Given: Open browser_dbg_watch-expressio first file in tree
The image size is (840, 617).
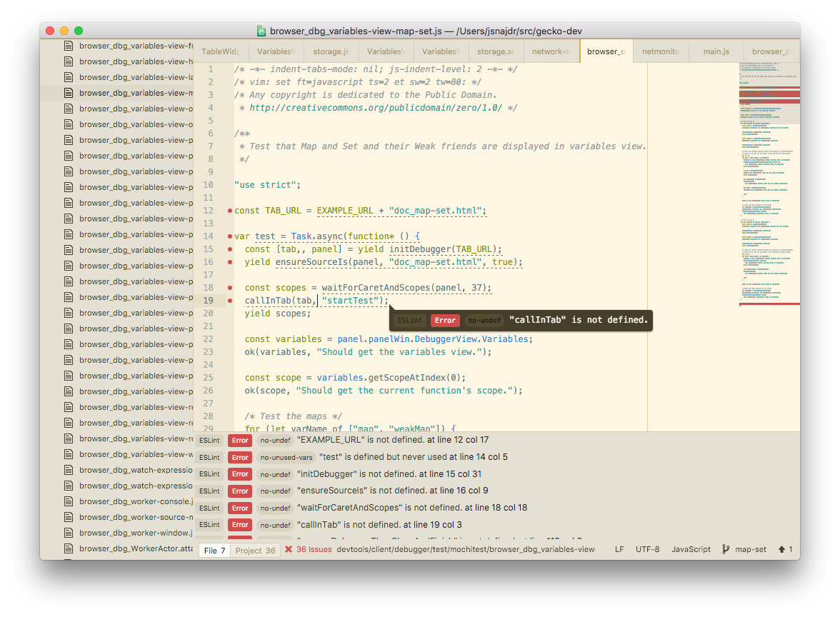Looking at the screenshot, I should point(136,470).
